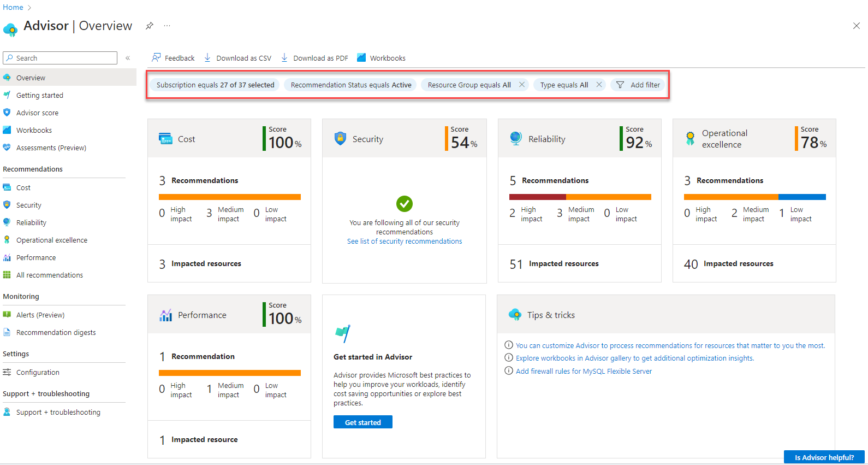Open All recommendations in the sidebar
The image size is (868, 465).
(49, 275)
